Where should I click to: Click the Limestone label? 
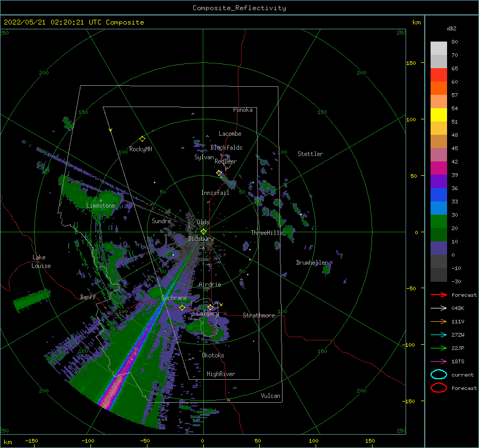[x=101, y=206]
